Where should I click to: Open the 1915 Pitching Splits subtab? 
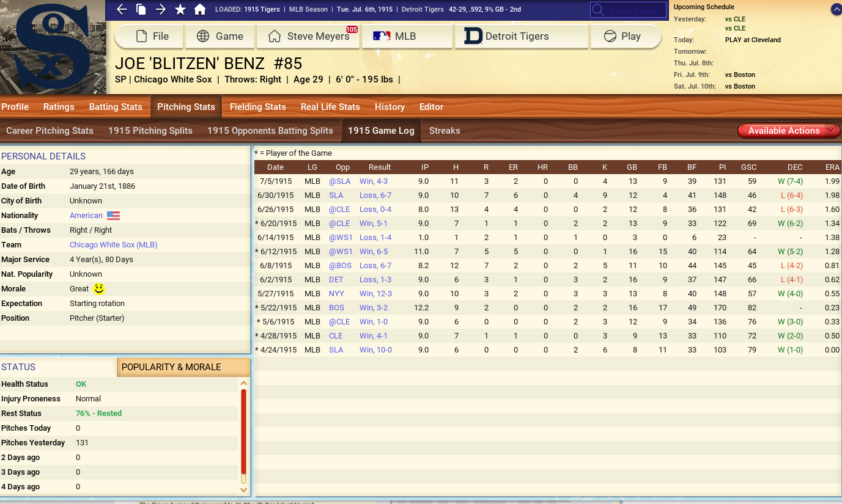click(150, 131)
